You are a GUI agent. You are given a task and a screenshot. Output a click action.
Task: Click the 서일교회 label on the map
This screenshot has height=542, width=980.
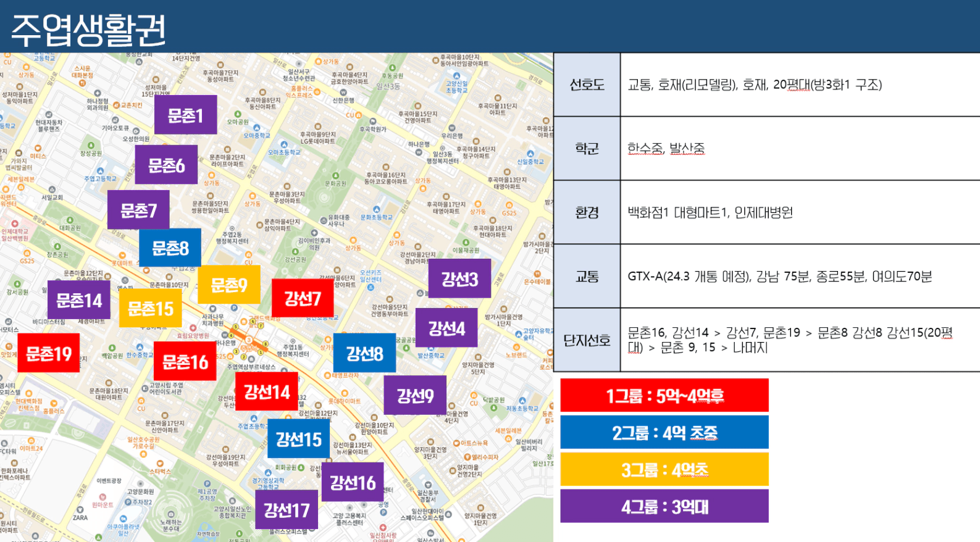point(52,198)
